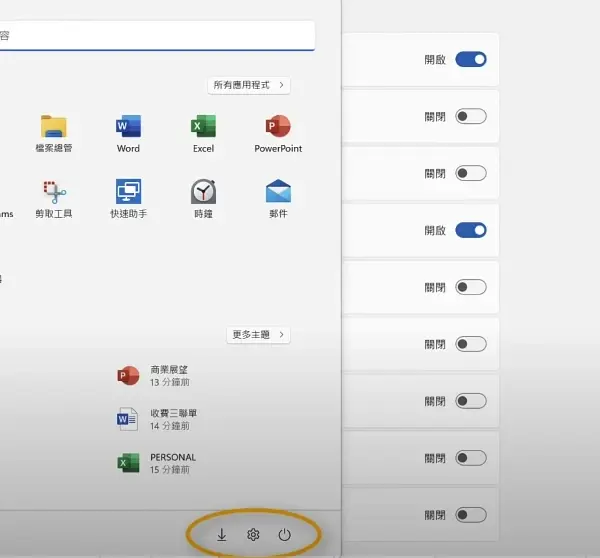This screenshot has width=600, height=558.
Task: Expand 所有應用程式 all apps list
Action: pyautogui.click(x=249, y=86)
